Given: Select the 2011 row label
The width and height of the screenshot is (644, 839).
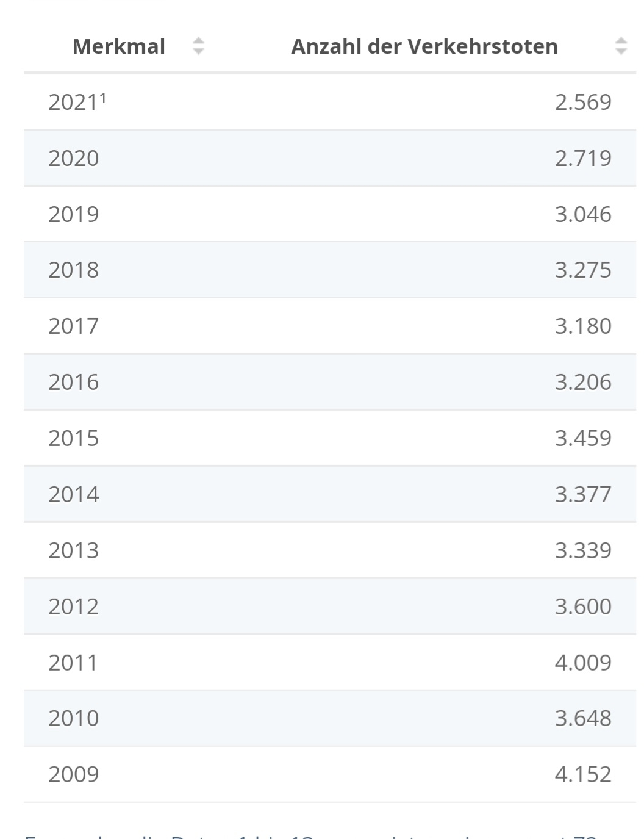Looking at the screenshot, I should tap(73, 663).
